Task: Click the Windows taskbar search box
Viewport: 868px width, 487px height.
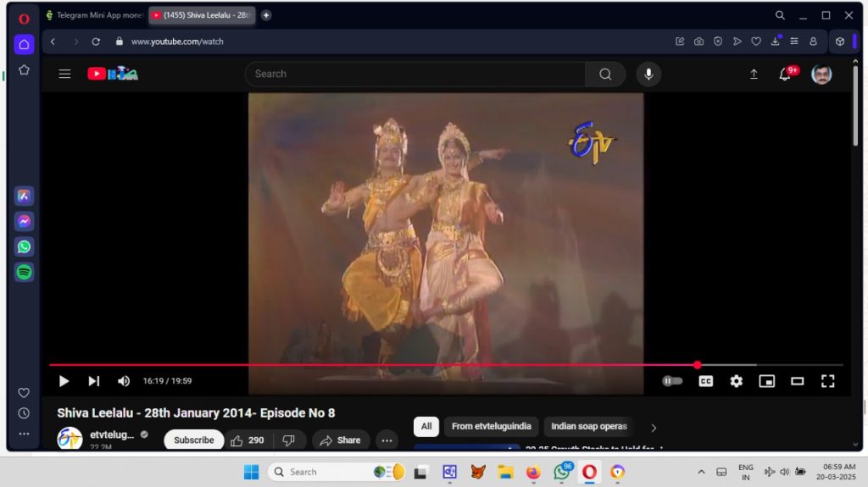Action: pos(337,472)
